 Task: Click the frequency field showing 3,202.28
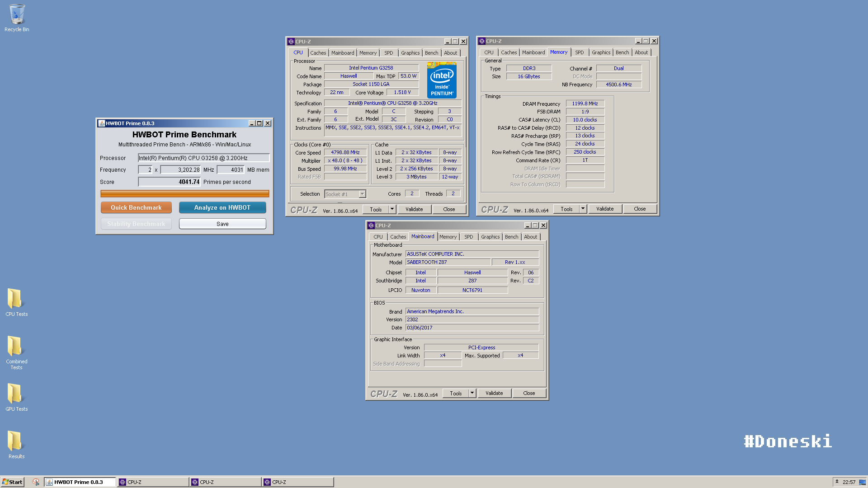click(x=180, y=170)
